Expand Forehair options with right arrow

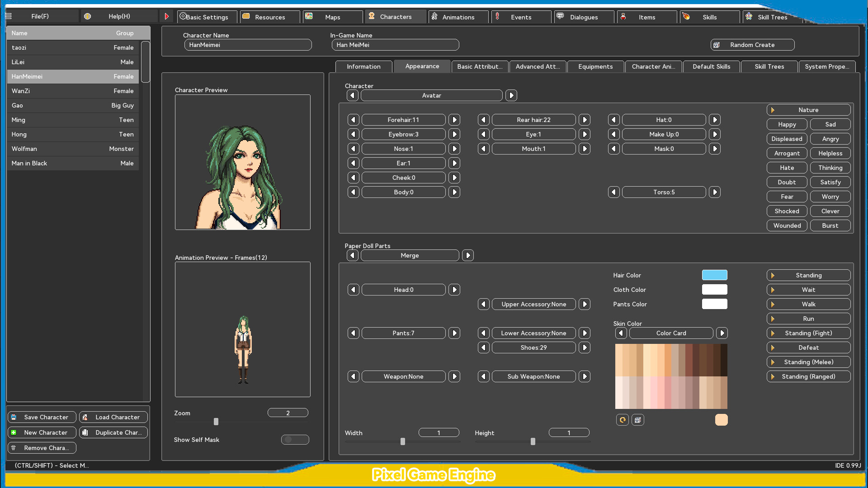click(454, 120)
